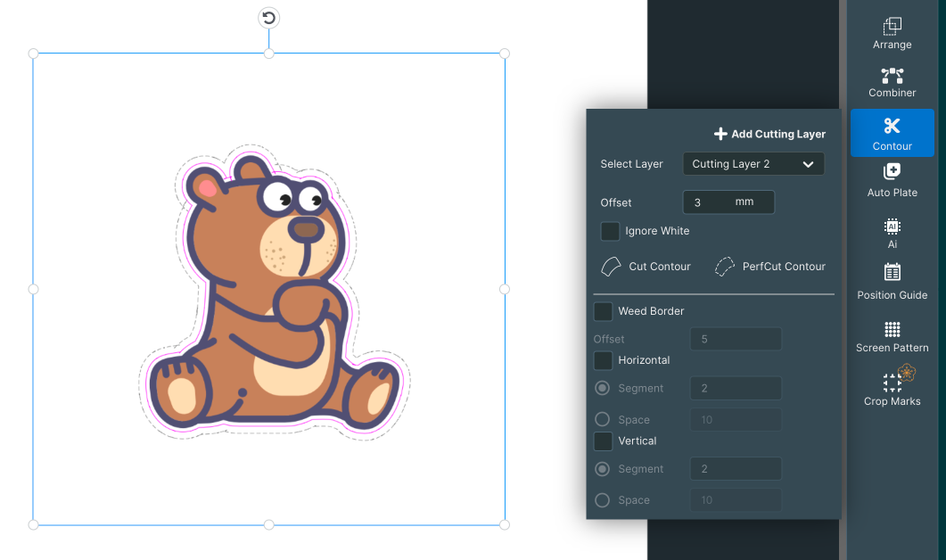Image resolution: width=946 pixels, height=560 pixels.
Task: Open the Combiner tool
Action: [x=892, y=83]
